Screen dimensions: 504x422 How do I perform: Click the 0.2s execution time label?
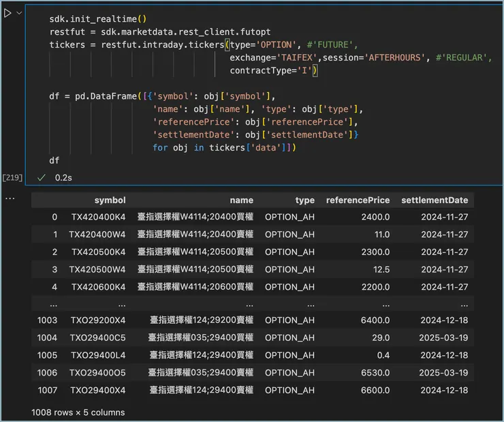click(63, 177)
